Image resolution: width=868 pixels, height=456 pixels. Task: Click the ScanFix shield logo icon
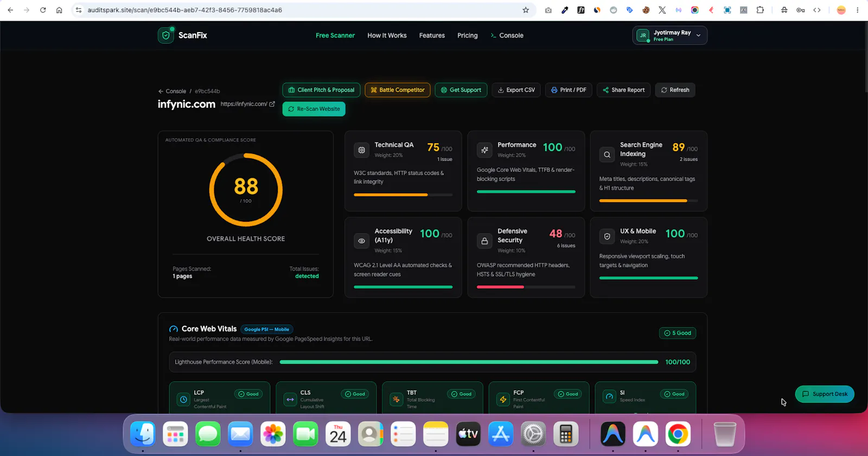point(166,35)
